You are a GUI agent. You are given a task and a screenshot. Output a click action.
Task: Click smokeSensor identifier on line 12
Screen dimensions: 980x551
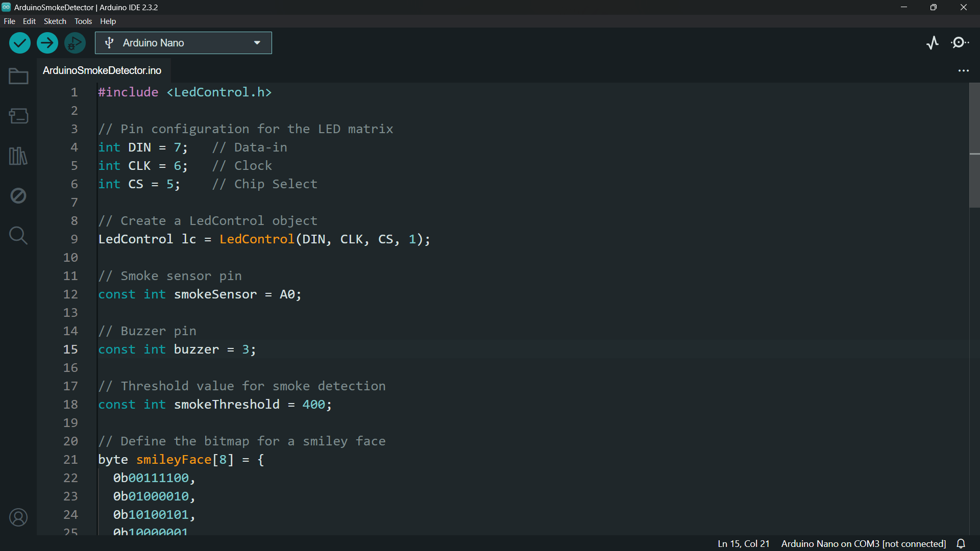215,294
